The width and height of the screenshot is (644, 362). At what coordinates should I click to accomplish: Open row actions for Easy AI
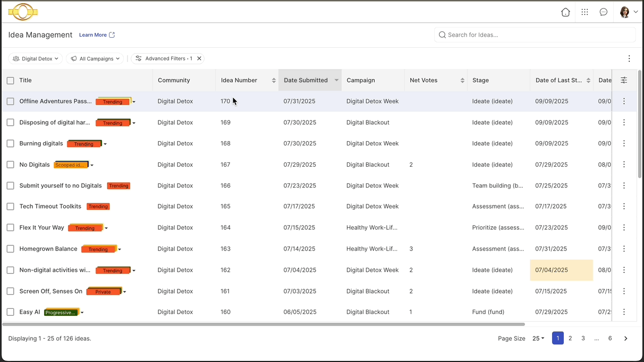[624, 312]
